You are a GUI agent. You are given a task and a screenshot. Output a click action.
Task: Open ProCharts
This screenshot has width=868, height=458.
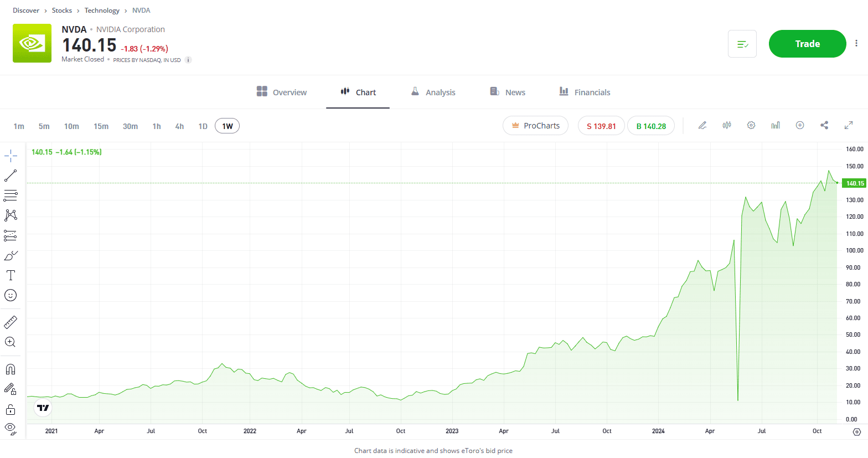(535, 126)
